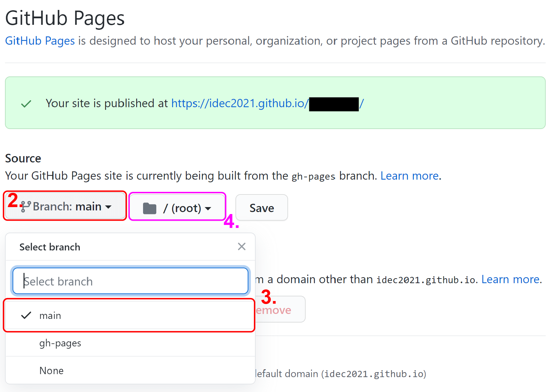
Task: Close the Select branch popup
Action: point(242,246)
